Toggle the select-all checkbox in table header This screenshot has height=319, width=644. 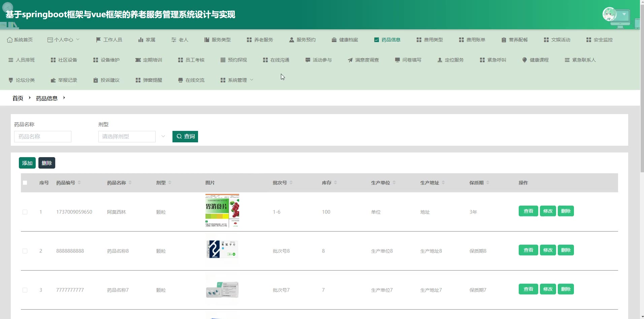(x=25, y=183)
